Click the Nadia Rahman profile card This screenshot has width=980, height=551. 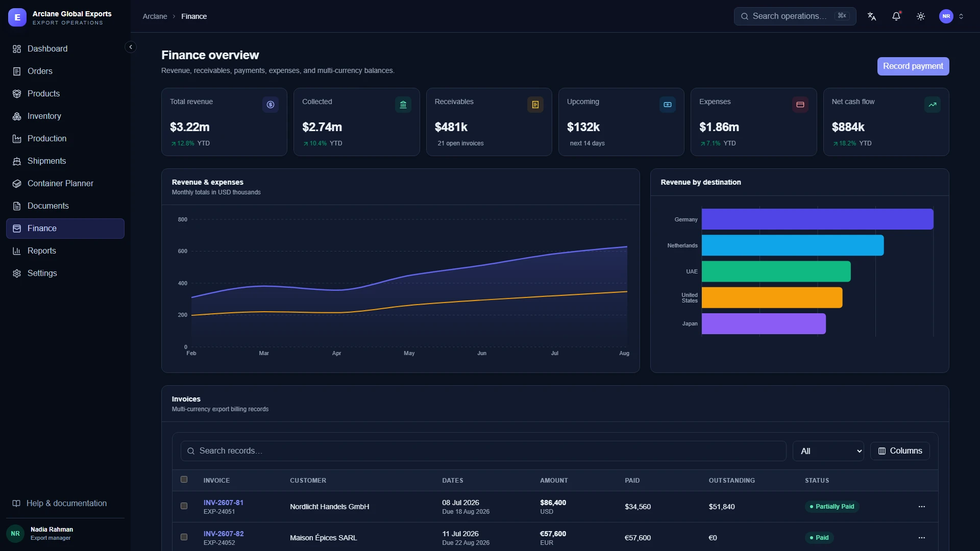[x=65, y=534]
